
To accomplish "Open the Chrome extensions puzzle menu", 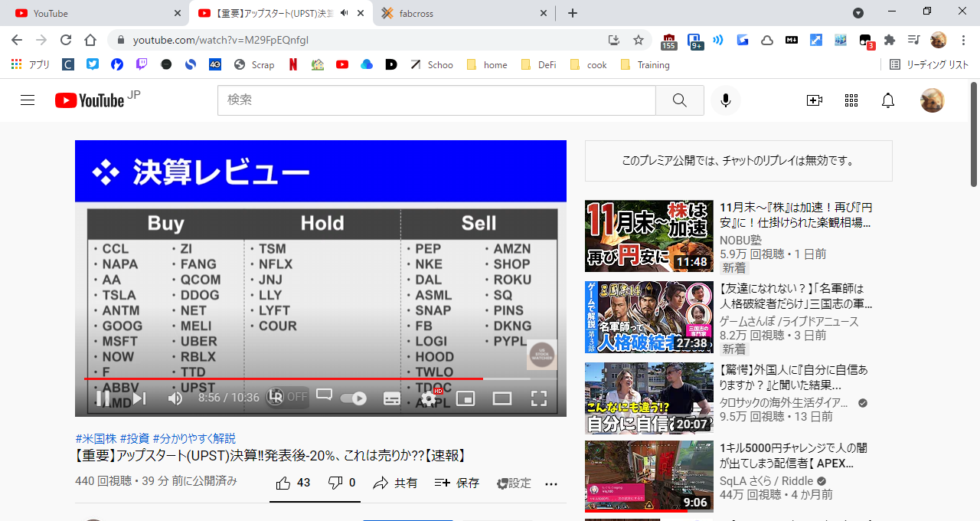I will (x=889, y=40).
